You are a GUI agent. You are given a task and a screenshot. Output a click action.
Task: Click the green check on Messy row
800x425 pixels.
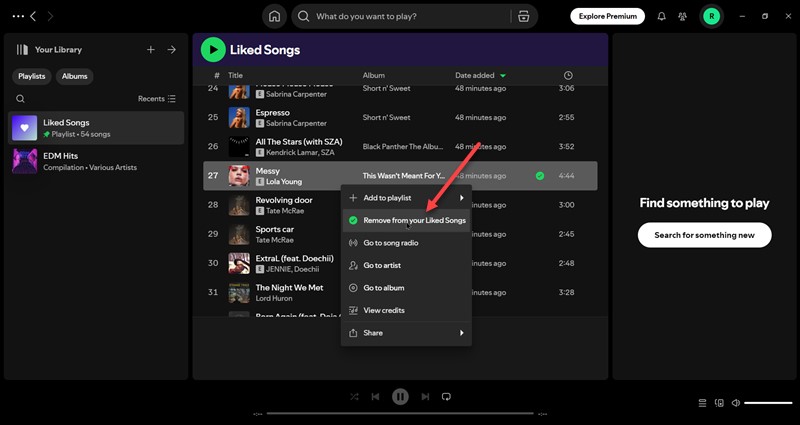tap(540, 176)
